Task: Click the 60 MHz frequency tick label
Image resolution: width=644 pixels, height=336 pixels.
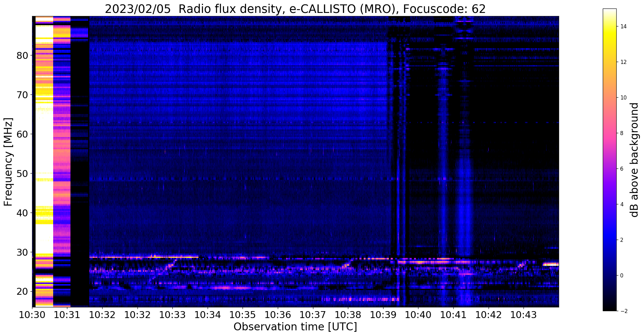Action: point(22,134)
